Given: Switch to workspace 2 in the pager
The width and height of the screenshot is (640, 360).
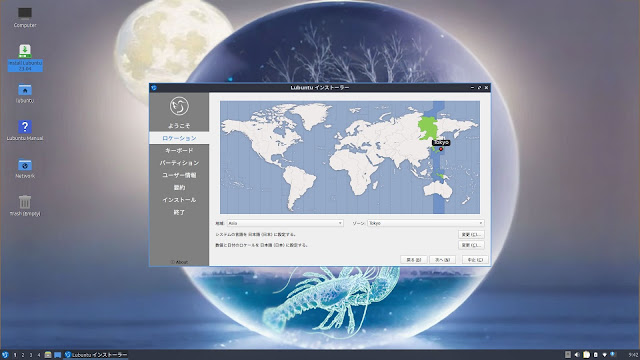Looking at the screenshot, I should pyautogui.click(x=23, y=355).
